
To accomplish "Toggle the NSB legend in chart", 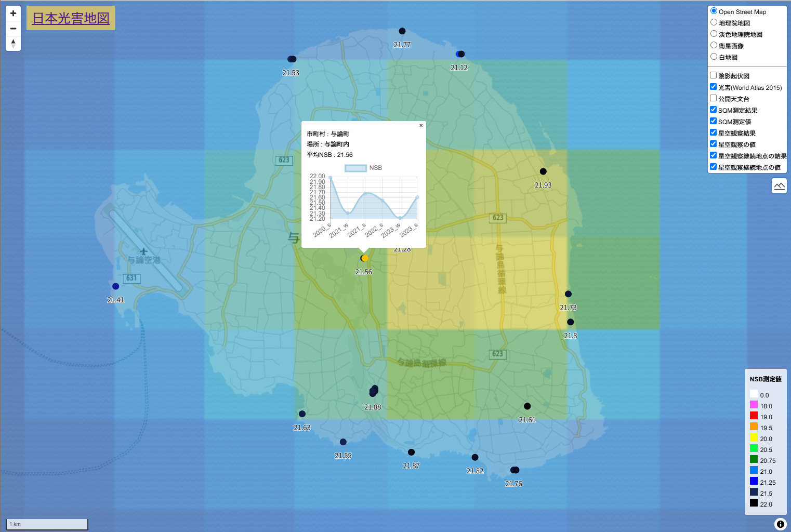I will click(363, 168).
